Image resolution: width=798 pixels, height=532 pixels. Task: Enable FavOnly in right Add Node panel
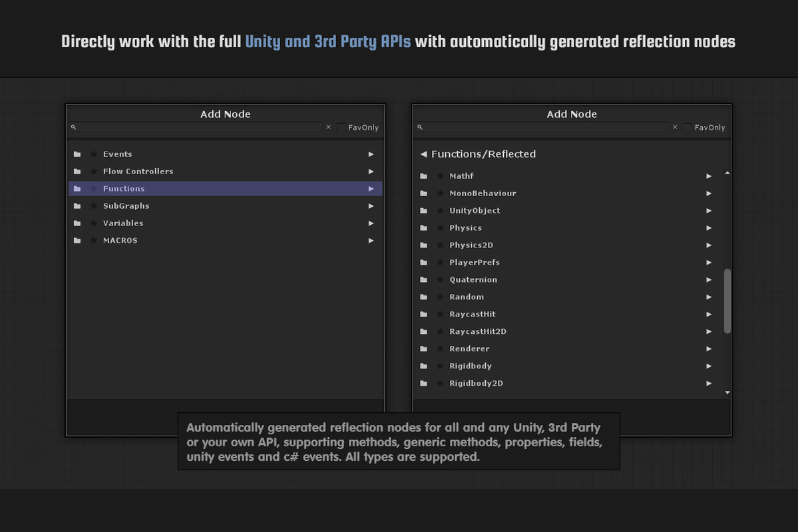pos(688,127)
